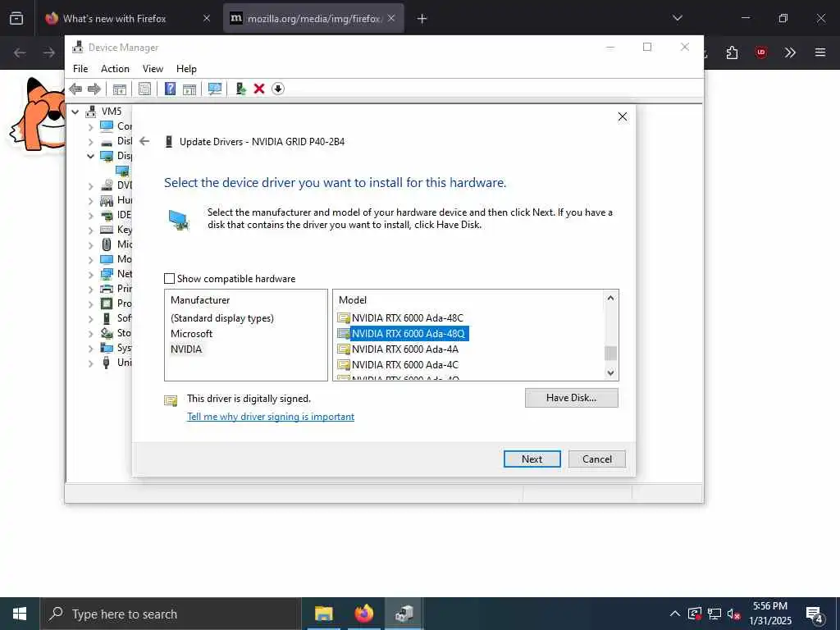Collapse the Display adapters tree node
The image size is (840, 630).
pos(90,157)
